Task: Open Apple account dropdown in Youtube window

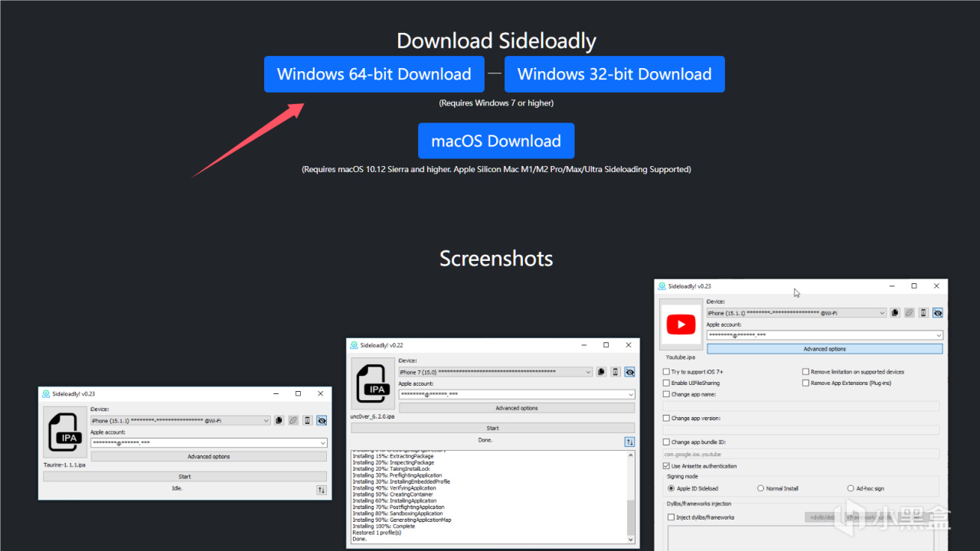Action: tap(825, 334)
